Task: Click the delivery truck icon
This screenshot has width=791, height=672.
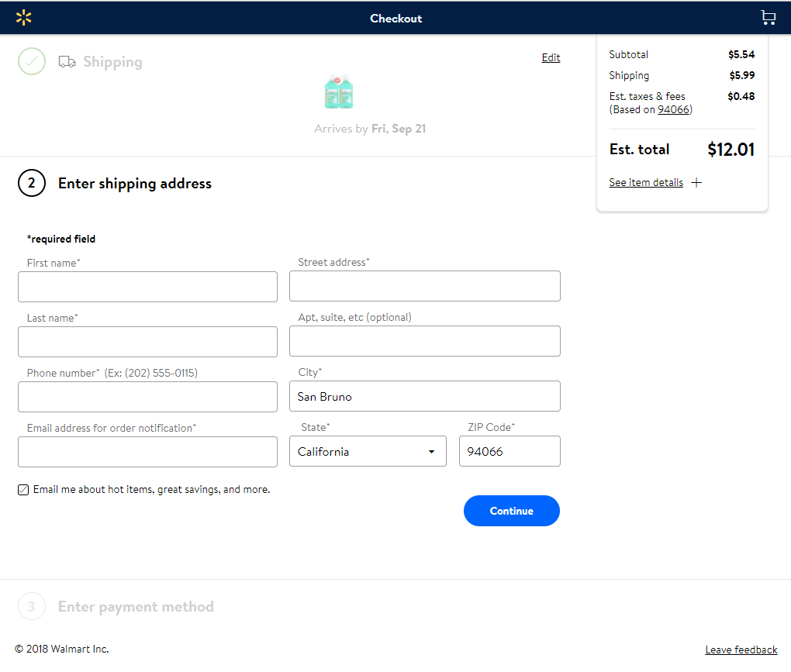Action: pyautogui.click(x=67, y=62)
